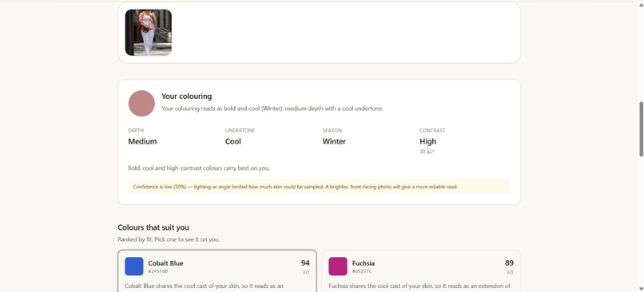Click the Cobalt Blue colour swatch
This screenshot has width=644, height=292.
pos(134,266)
